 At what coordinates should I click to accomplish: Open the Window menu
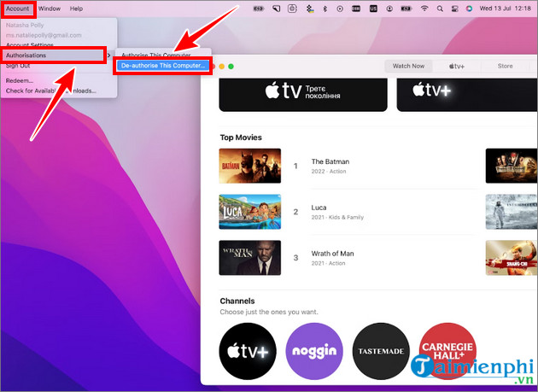(x=50, y=9)
